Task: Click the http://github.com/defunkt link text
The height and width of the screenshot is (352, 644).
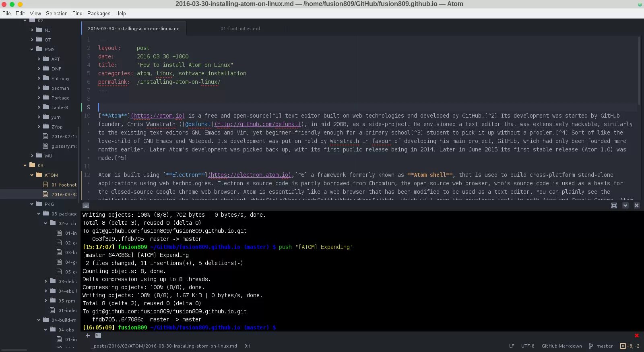Action: (258, 124)
